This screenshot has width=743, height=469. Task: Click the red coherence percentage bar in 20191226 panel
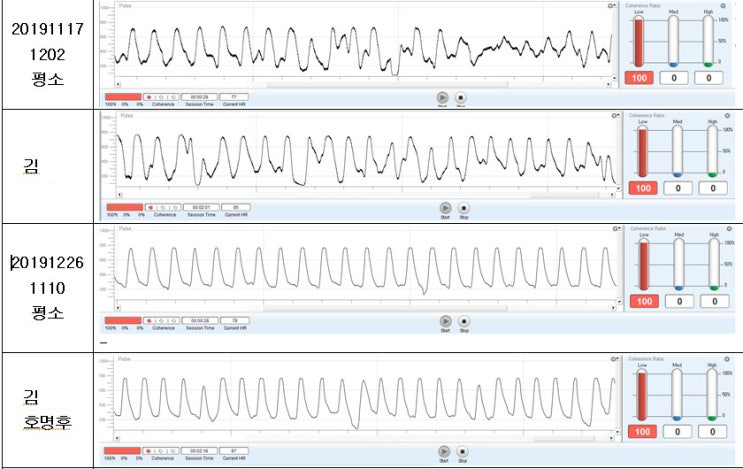[x=123, y=321]
